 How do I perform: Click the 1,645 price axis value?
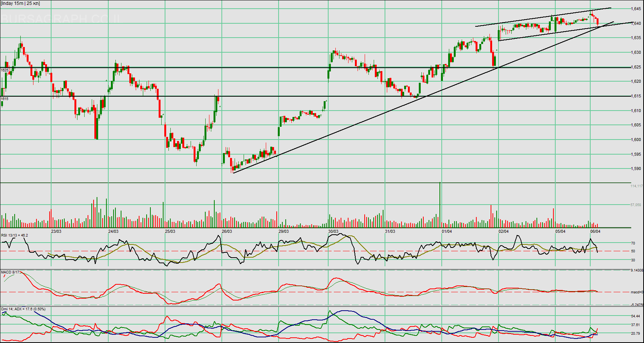[x=636, y=9]
